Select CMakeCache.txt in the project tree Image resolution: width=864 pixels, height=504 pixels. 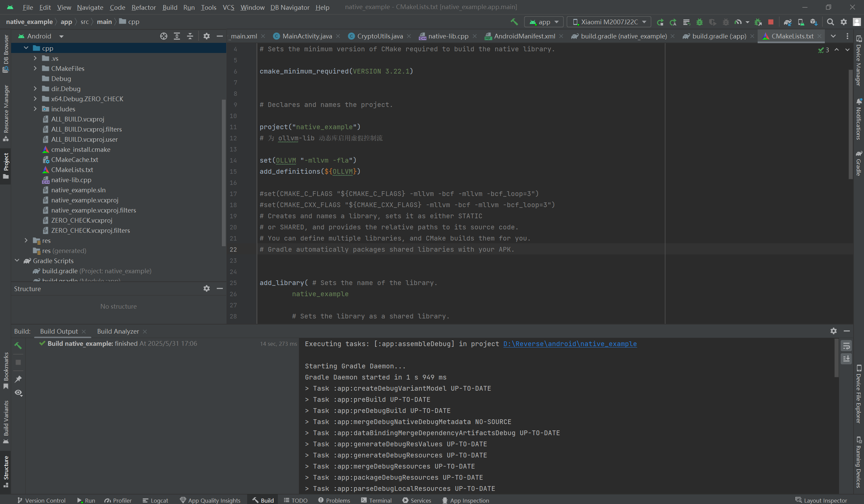pyautogui.click(x=74, y=160)
